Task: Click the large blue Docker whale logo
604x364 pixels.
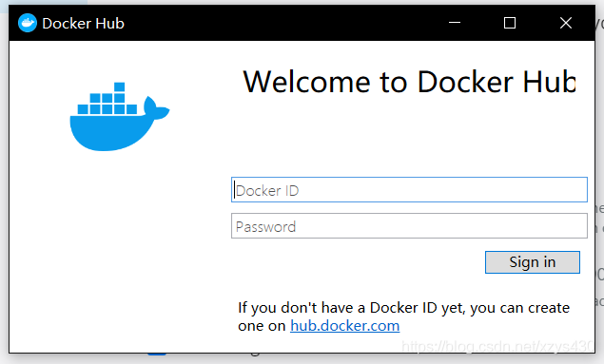Action: click(x=120, y=117)
